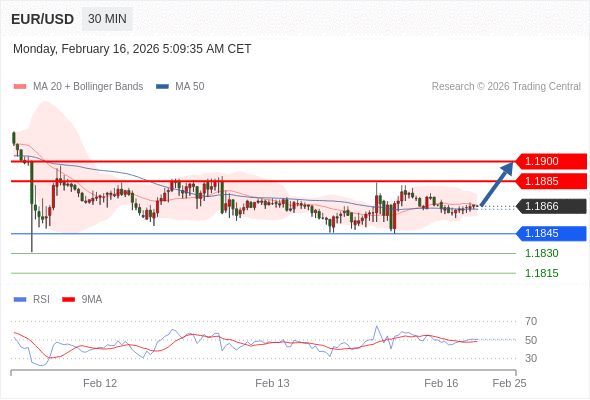This screenshot has height=400, width=590.
Task: Click the RSI legend label
Action: pos(41,300)
